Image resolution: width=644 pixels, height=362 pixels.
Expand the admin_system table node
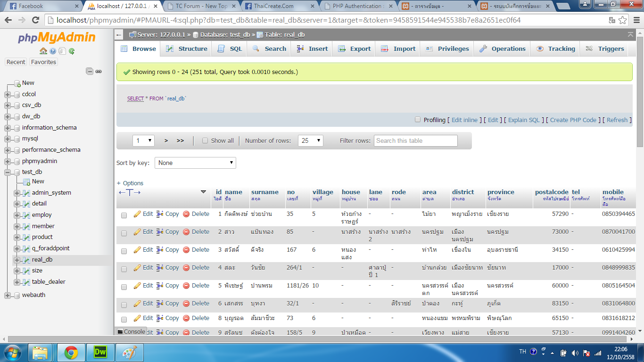(x=17, y=193)
